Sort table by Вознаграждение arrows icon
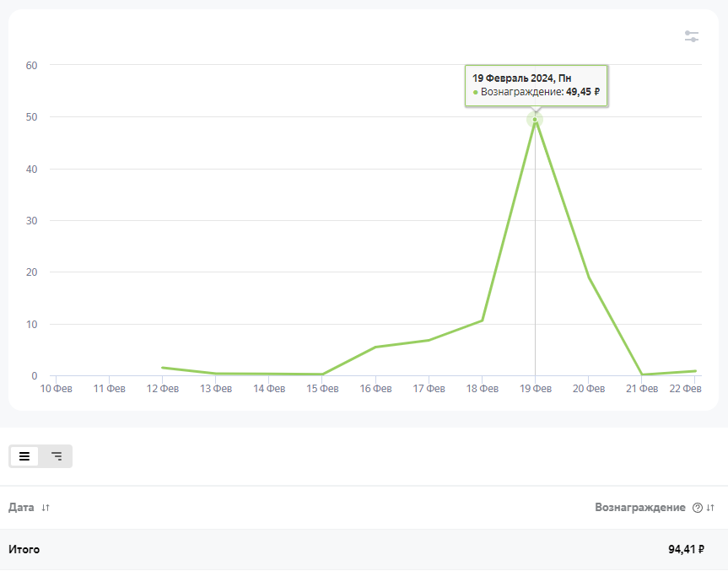The image size is (728, 571). tap(710, 508)
